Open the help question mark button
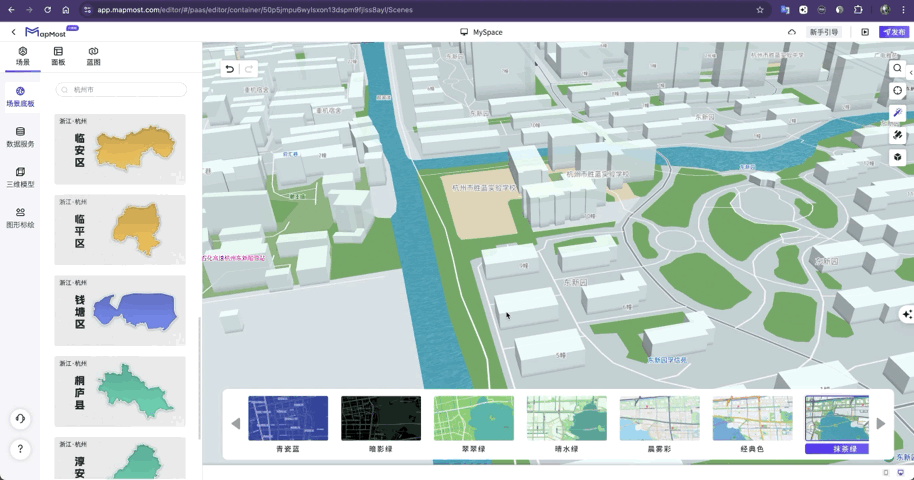Image resolution: width=914 pixels, height=480 pixels. pos(20,449)
